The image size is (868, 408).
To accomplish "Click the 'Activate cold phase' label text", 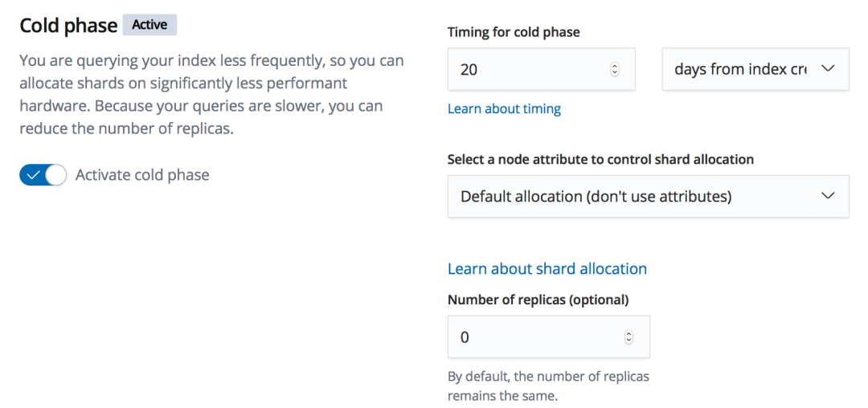I will (x=142, y=174).
